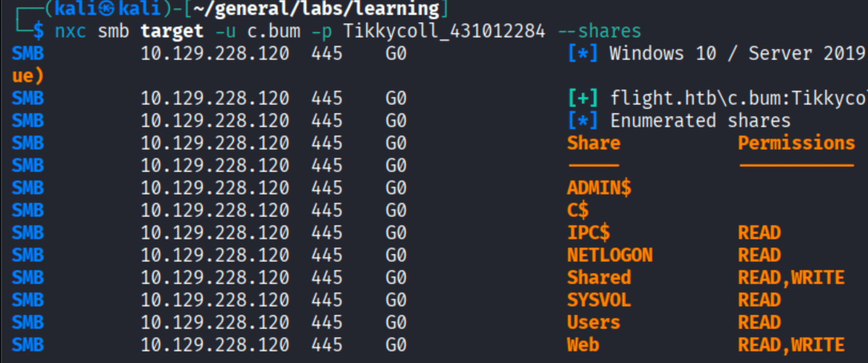Click the smb protocol word in command

(113, 31)
